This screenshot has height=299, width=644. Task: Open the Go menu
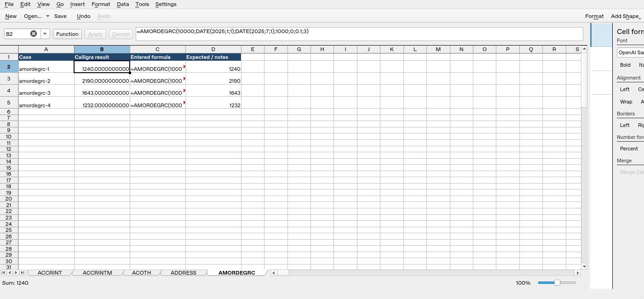(x=60, y=4)
